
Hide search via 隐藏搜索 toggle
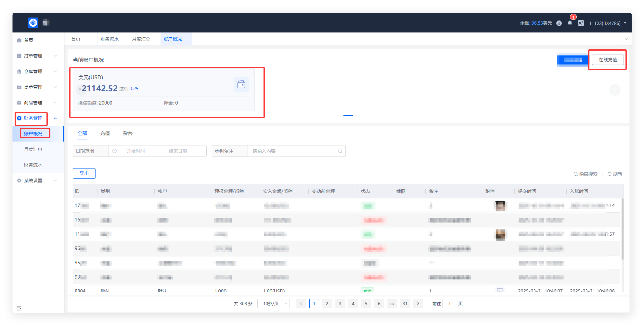pyautogui.click(x=586, y=174)
